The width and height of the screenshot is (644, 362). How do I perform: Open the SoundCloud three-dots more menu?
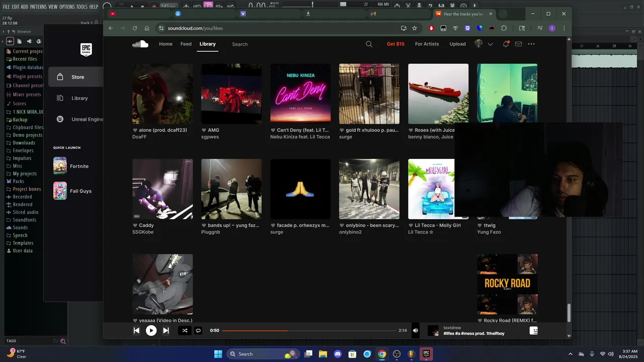(531, 44)
